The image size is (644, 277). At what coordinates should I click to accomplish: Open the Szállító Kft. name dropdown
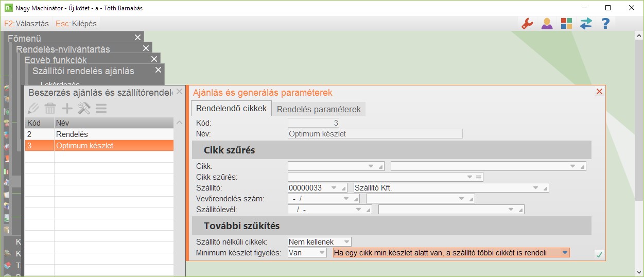(x=535, y=188)
